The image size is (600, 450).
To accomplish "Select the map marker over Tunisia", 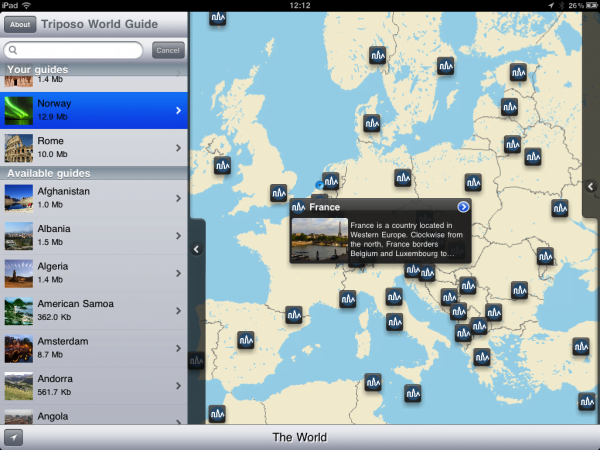I will 373,381.
